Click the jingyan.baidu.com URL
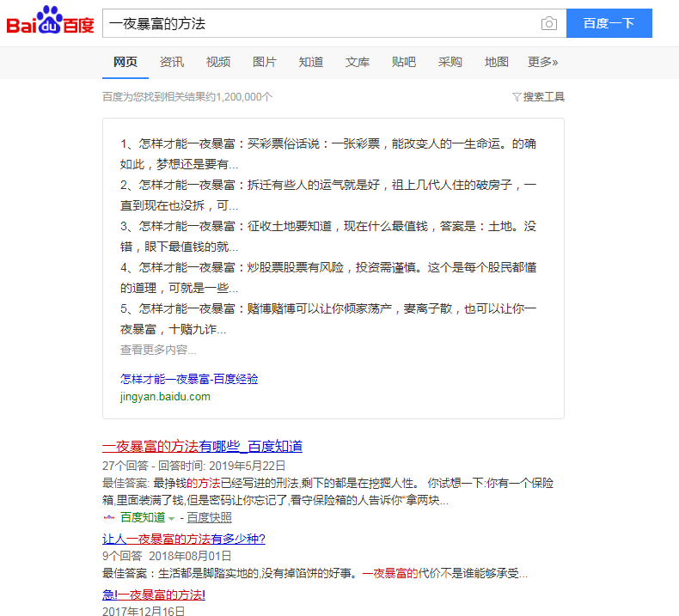679x616 pixels. click(165, 397)
